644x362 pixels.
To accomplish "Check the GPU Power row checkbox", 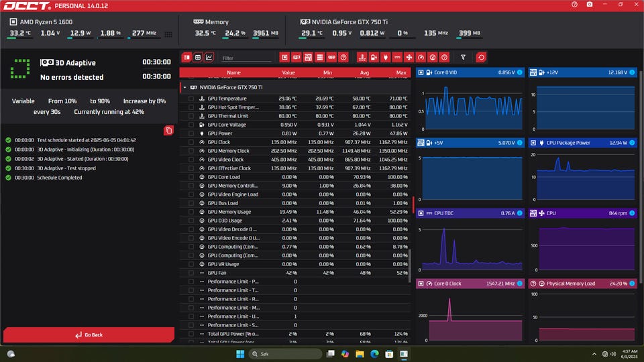I will [191, 133].
